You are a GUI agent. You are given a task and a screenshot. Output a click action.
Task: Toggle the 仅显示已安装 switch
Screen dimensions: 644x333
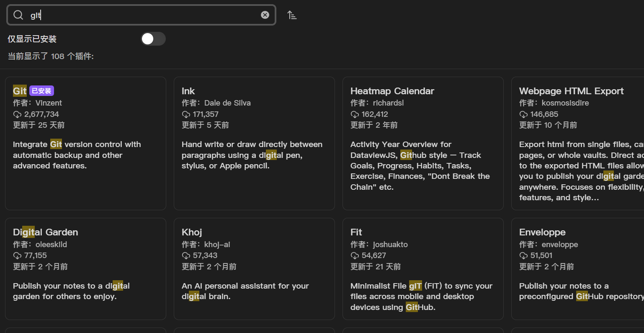tap(153, 39)
